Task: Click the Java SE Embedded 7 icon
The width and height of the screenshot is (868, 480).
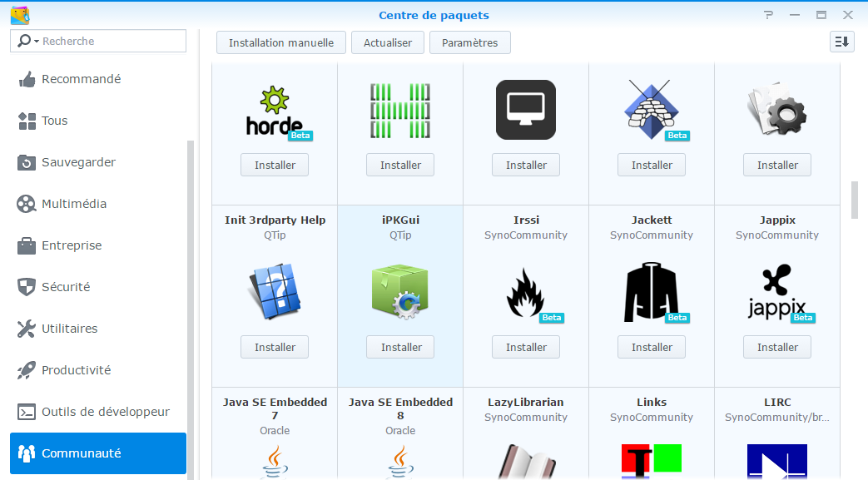Action: tap(275, 463)
